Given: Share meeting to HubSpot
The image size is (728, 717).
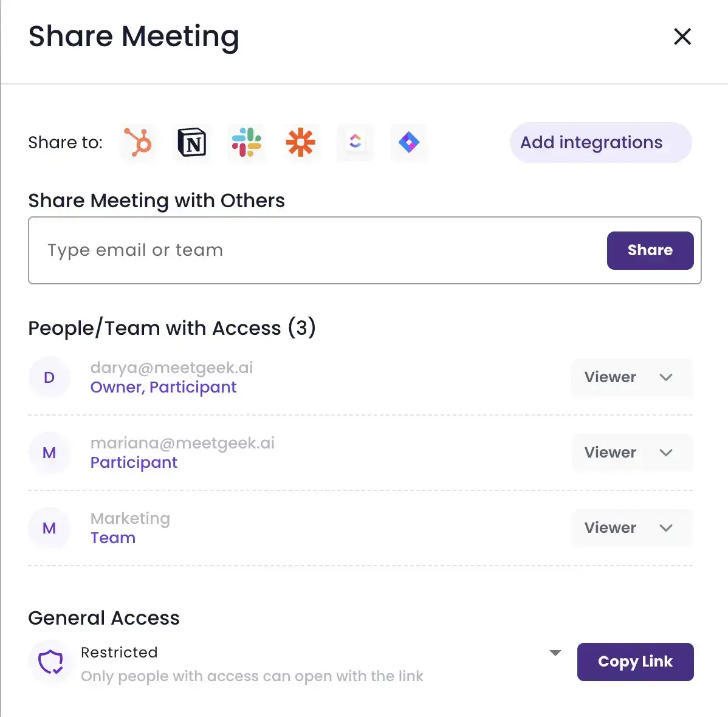Looking at the screenshot, I should coord(139,143).
